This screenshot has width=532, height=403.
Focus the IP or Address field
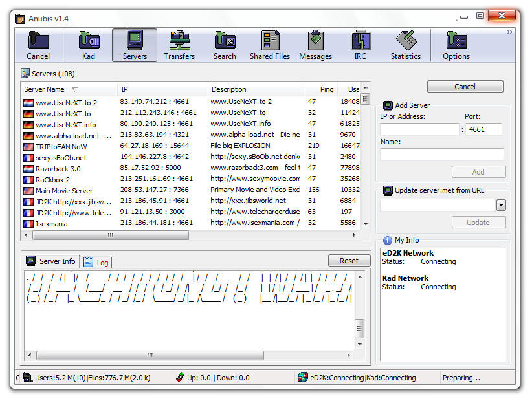click(419, 129)
